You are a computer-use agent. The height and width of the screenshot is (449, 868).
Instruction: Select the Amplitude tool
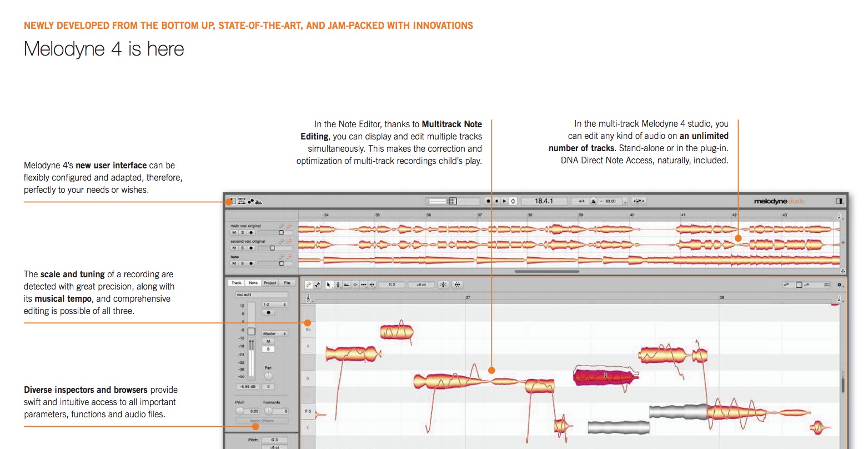[355, 285]
